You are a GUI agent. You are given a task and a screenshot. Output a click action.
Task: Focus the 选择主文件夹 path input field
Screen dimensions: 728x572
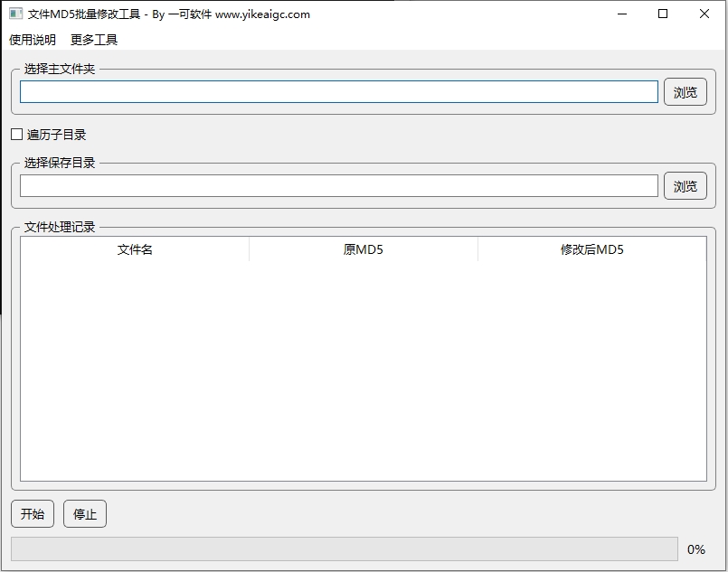[x=338, y=92]
